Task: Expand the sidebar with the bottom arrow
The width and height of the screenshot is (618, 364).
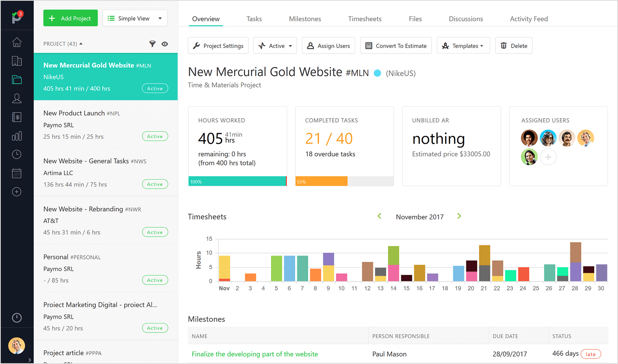Action: pyautogui.click(x=30, y=360)
